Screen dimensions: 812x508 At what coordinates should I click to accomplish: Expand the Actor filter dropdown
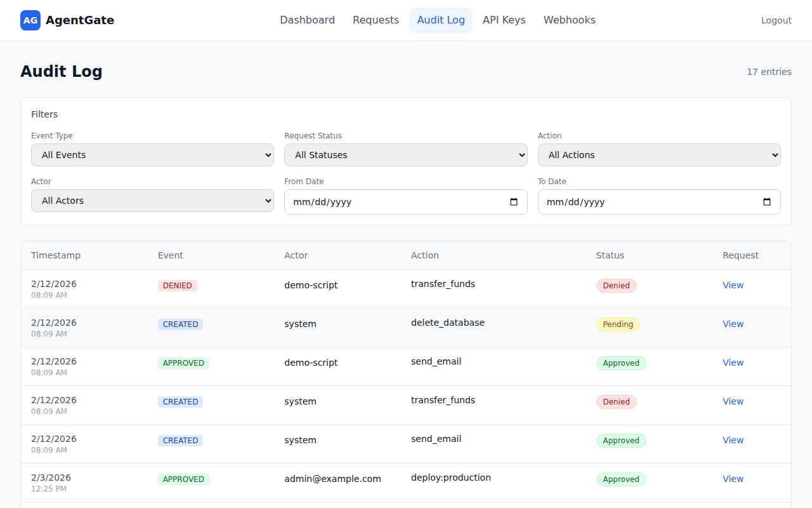coord(152,201)
